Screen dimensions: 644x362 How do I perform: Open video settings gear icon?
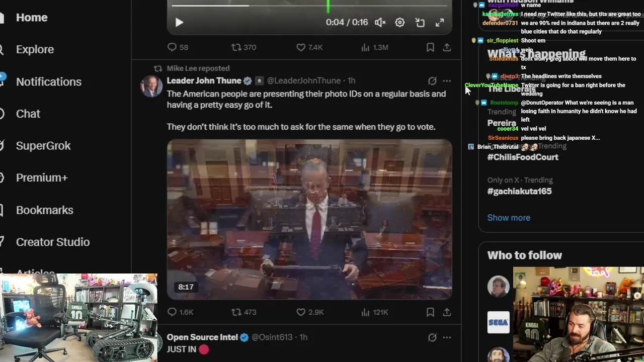[399, 22]
